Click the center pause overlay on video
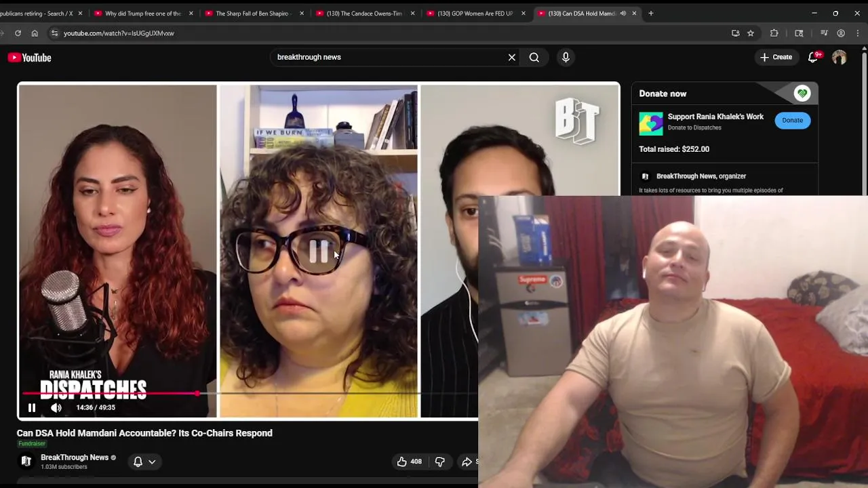Viewport: 868px width, 488px height. [x=319, y=252]
